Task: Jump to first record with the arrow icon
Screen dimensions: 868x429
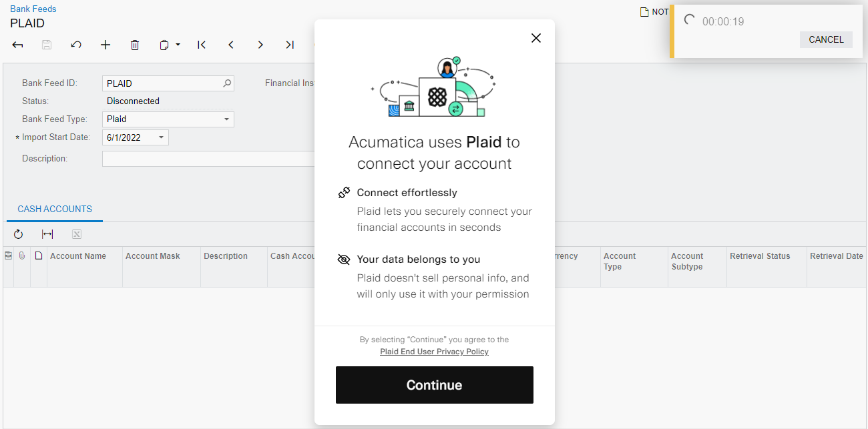Action: [x=201, y=45]
